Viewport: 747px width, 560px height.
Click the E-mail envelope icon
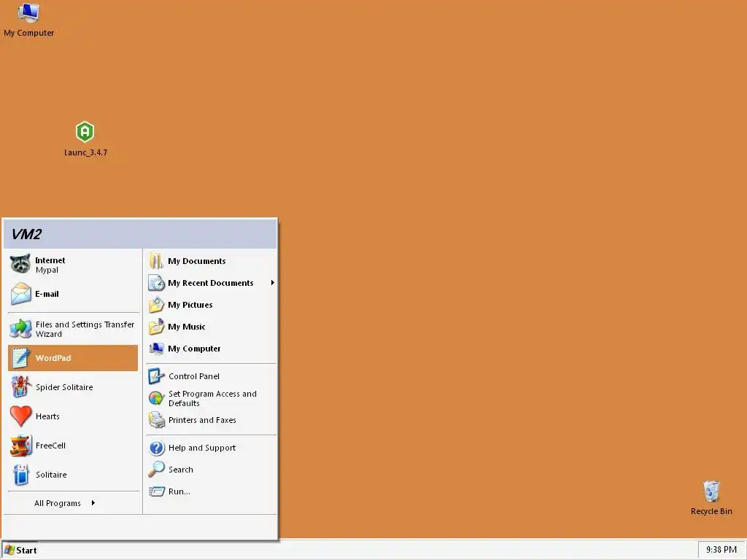click(x=20, y=293)
